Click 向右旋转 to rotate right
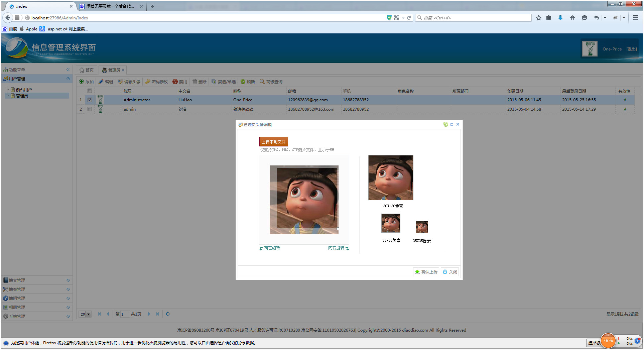This screenshot has height=350, width=644. pyautogui.click(x=339, y=248)
